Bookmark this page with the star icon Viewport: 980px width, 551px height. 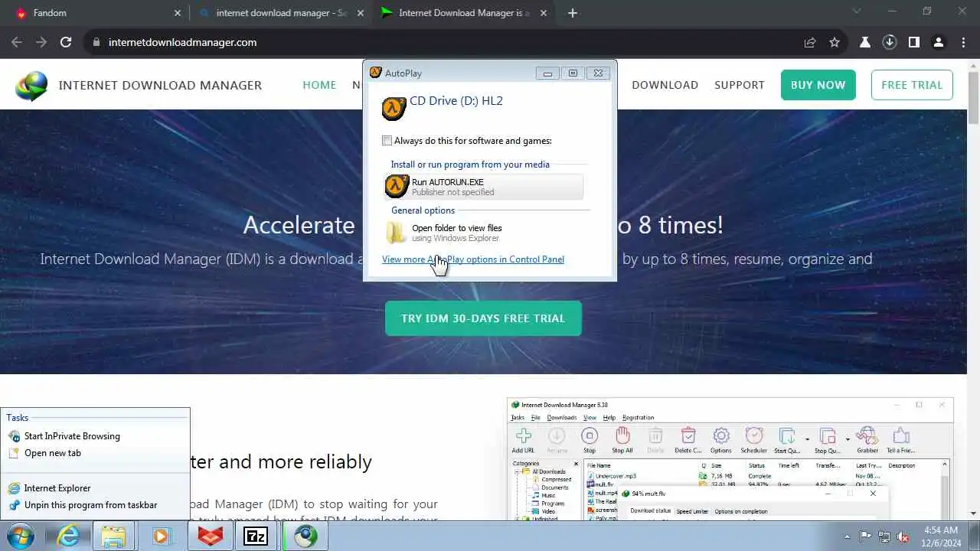tap(835, 42)
